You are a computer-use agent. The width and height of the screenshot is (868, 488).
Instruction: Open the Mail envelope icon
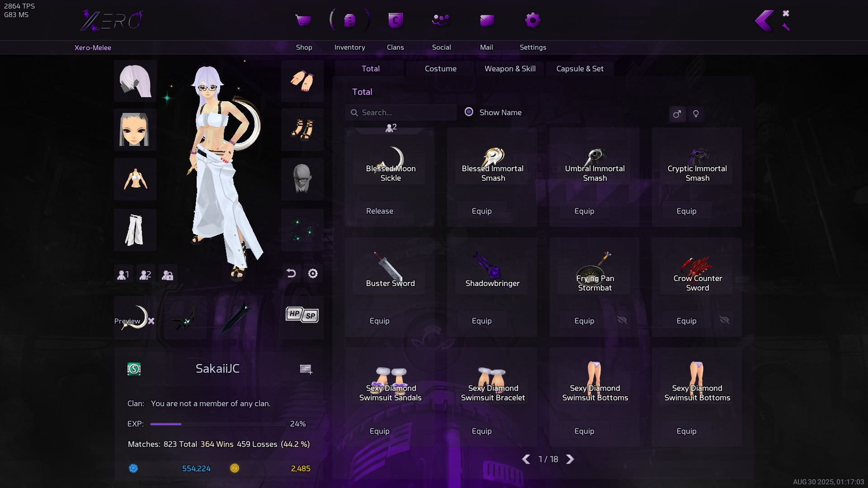487,20
